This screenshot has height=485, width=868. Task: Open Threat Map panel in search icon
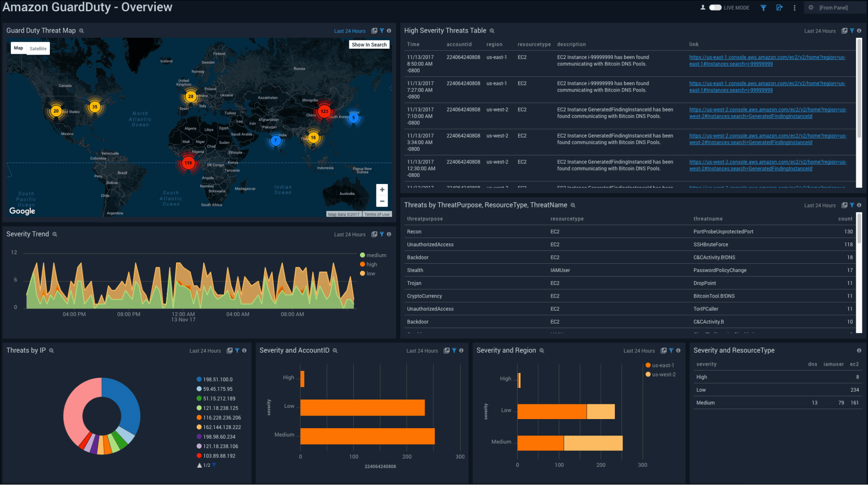[374, 31]
